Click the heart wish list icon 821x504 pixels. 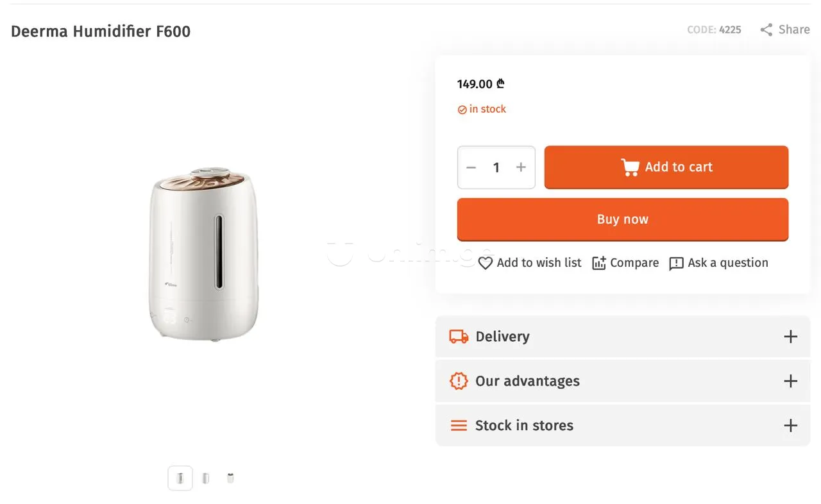tap(486, 263)
